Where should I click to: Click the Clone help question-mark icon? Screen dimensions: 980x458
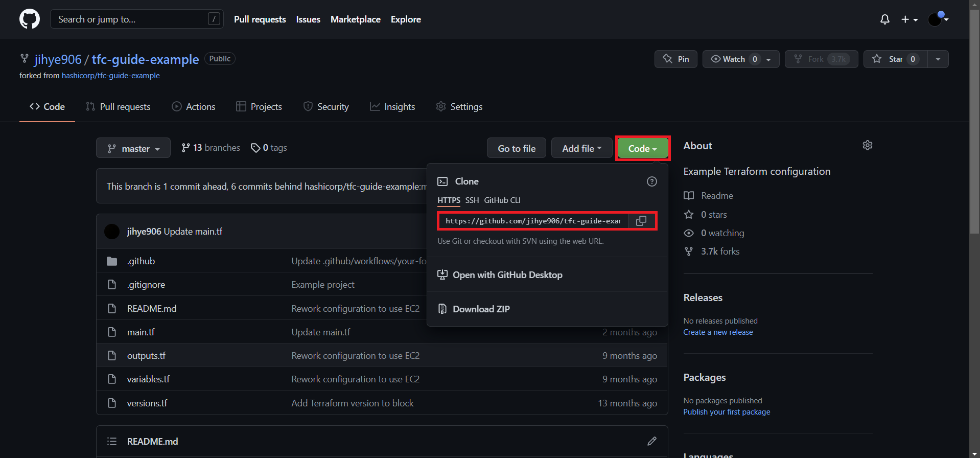652,181
